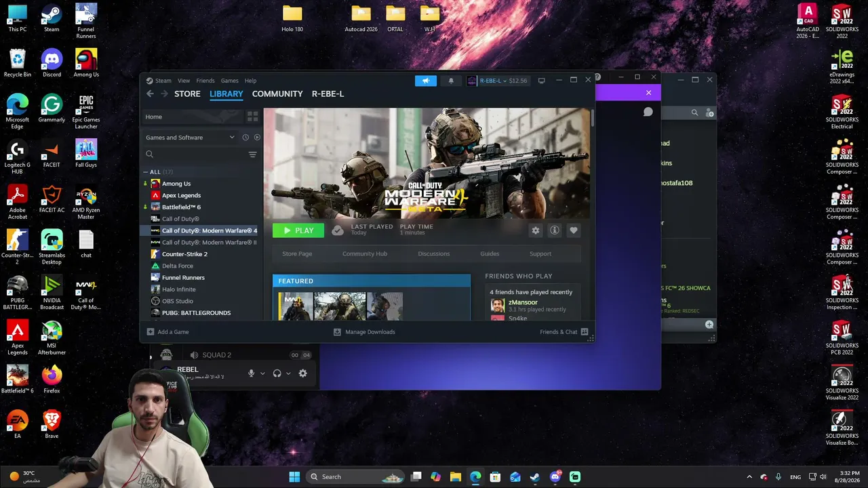Open the Community Hub link
Image resolution: width=868 pixels, height=488 pixels.
coord(365,253)
